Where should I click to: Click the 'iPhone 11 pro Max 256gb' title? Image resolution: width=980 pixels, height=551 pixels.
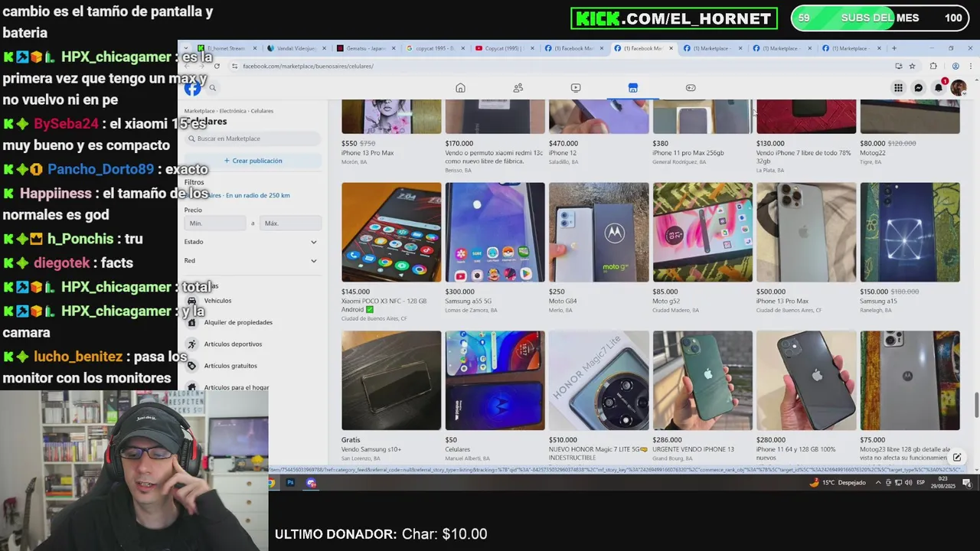pyautogui.click(x=688, y=153)
